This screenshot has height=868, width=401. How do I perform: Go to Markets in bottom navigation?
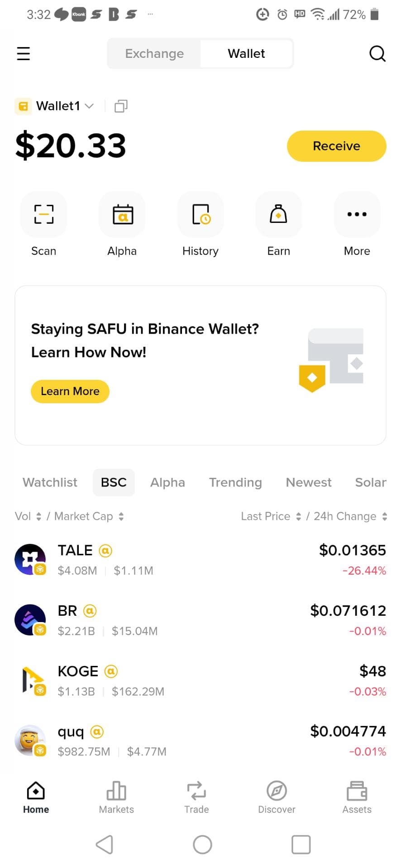point(116,797)
